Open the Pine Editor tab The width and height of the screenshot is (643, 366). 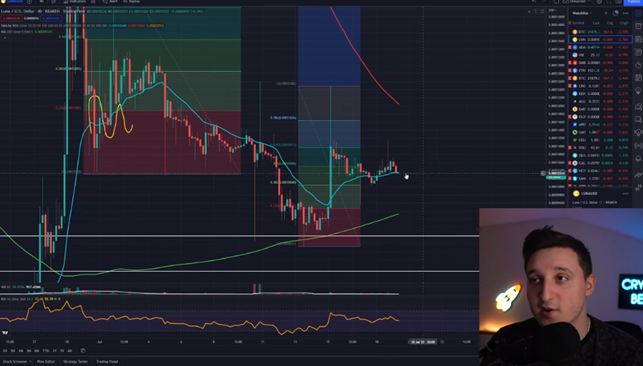[46, 361]
